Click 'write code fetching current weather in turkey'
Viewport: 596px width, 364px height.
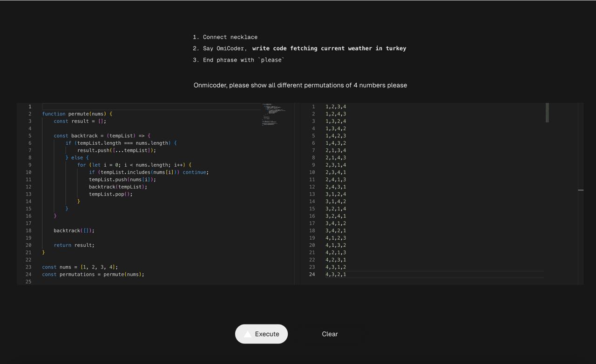[329, 48]
